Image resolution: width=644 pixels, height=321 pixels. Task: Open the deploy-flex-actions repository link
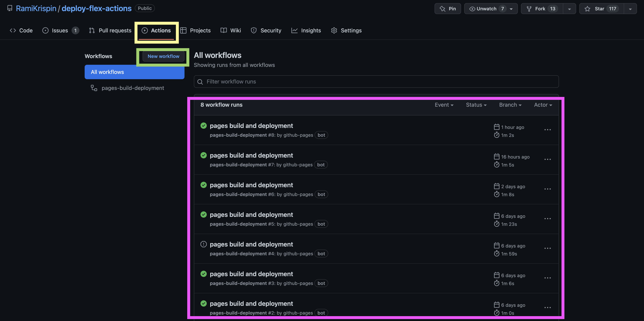[x=97, y=8]
